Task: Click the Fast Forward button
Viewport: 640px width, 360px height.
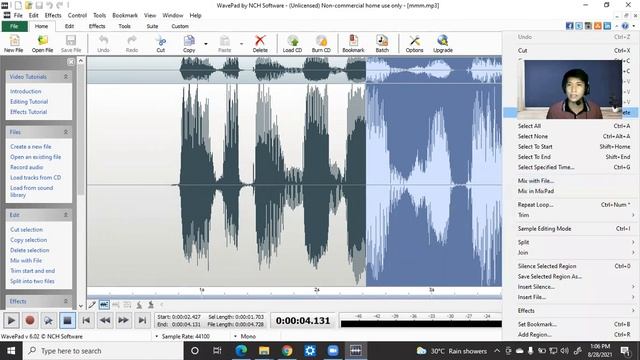Action: tap(123, 320)
